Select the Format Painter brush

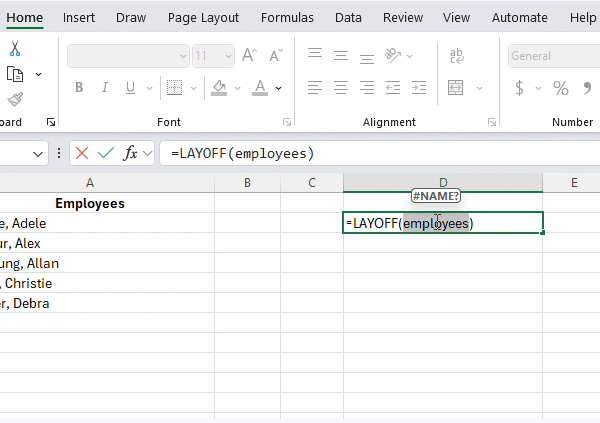click(x=15, y=99)
